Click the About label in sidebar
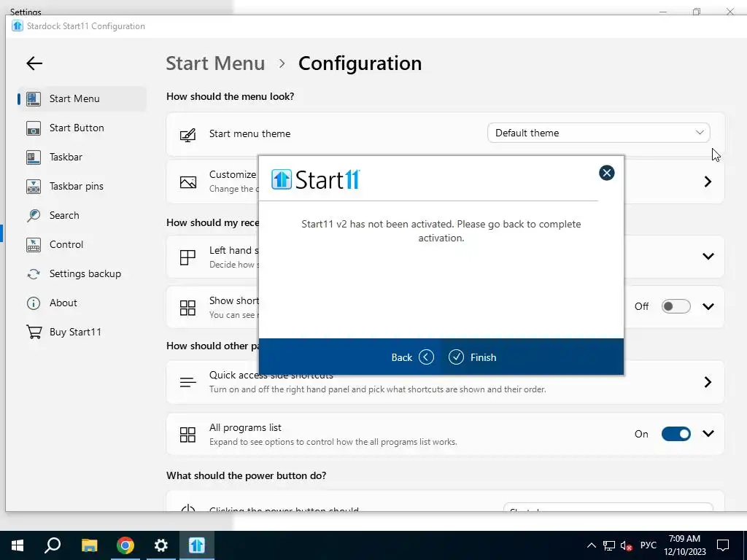This screenshot has width=747, height=560. [x=63, y=303]
